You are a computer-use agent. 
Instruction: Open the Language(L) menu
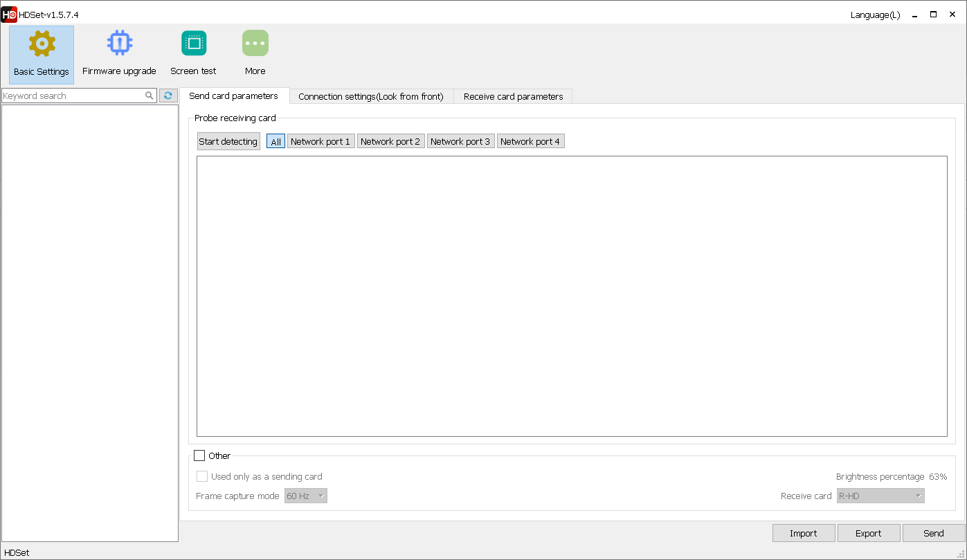click(874, 15)
